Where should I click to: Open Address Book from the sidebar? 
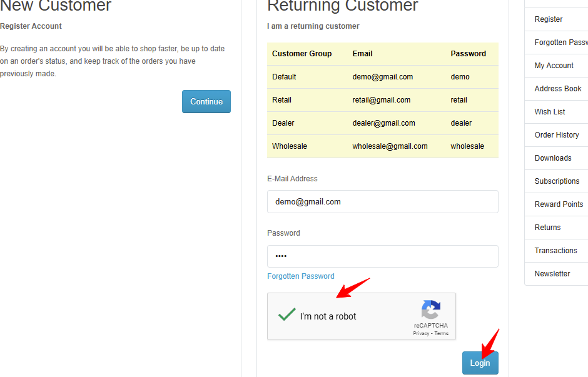point(556,89)
